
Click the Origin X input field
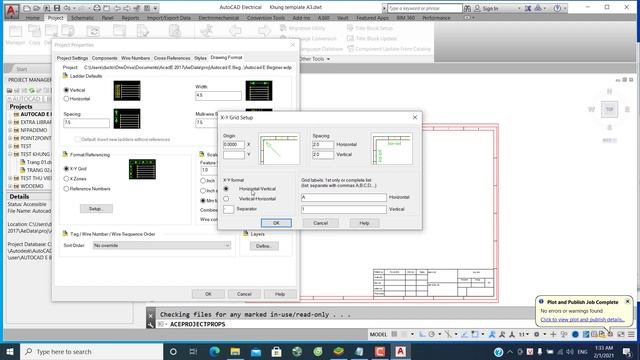pos(234,144)
